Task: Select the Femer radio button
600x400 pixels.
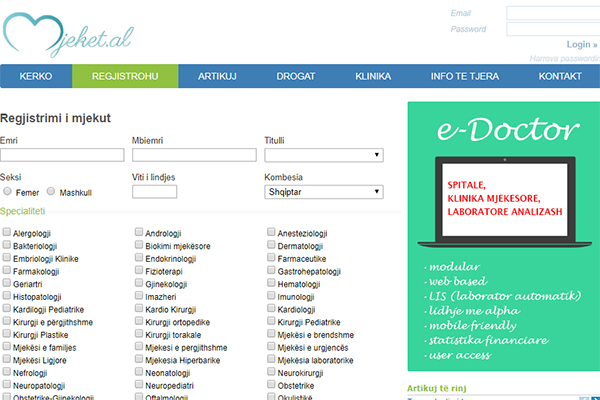Action: [7, 191]
